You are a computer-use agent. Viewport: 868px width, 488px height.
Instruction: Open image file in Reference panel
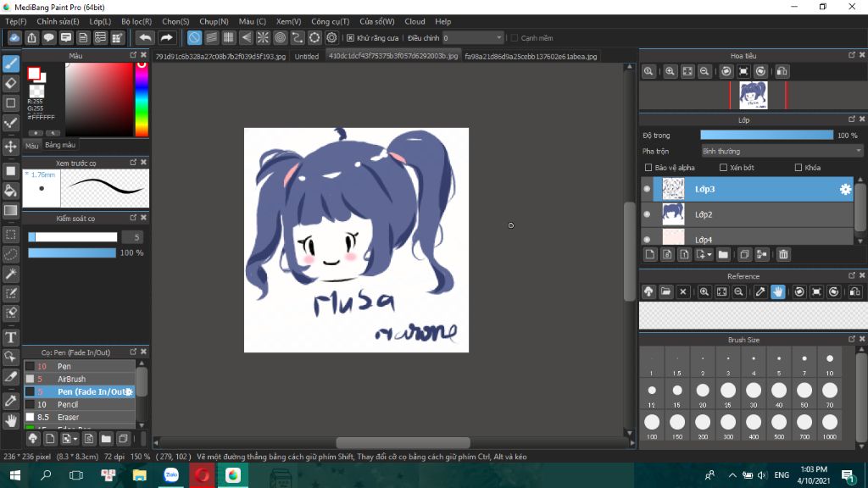pos(666,291)
